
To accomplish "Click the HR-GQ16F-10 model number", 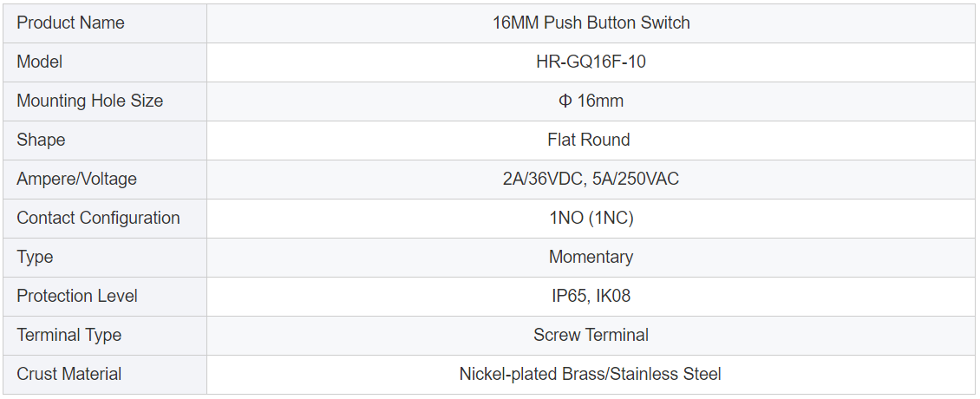I will [591, 62].
